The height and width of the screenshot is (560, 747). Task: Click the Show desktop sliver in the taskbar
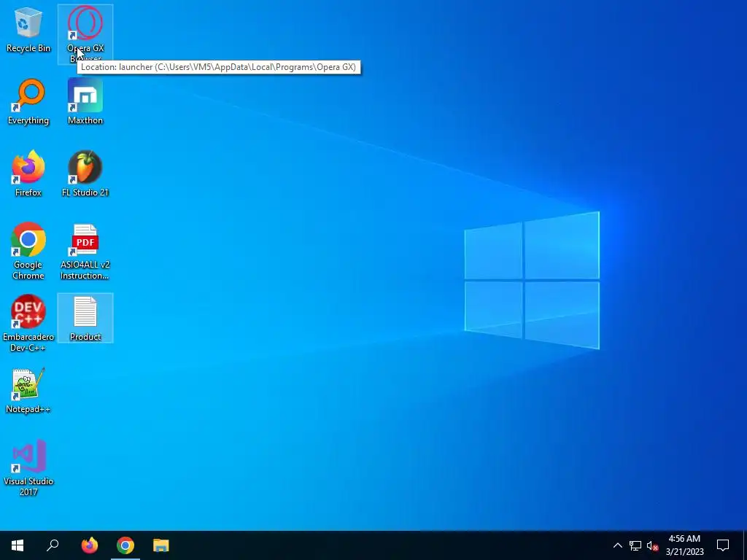pyautogui.click(x=744, y=545)
